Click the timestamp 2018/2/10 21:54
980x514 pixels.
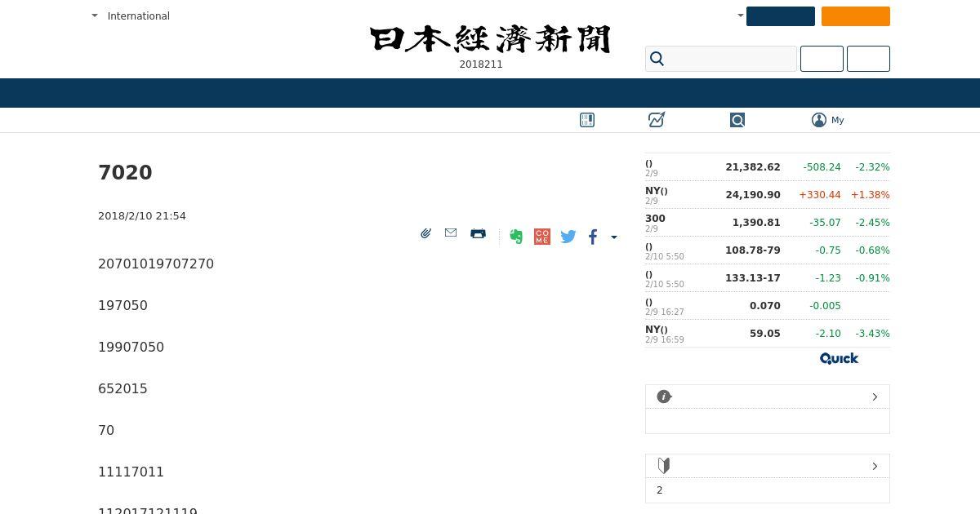[x=142, y=216]
